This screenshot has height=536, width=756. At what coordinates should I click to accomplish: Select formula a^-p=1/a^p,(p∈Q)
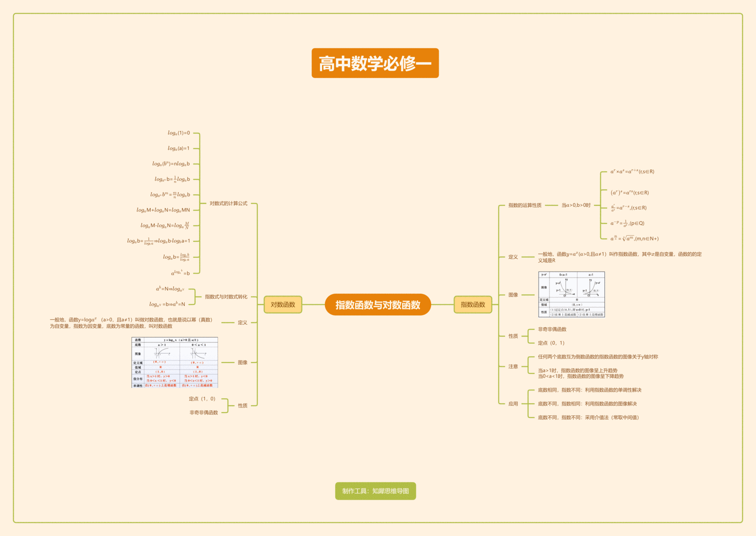(x=627, y=223)
